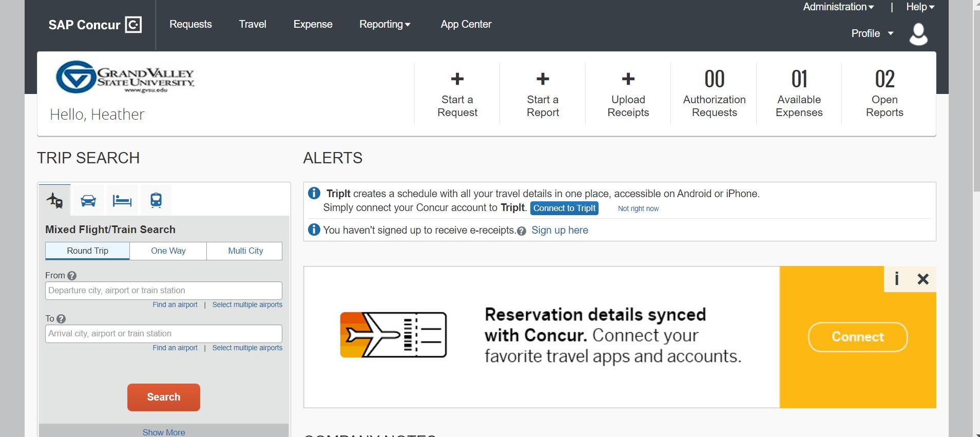
Task: Click the Departure city input field
Action: coord(163,291)
